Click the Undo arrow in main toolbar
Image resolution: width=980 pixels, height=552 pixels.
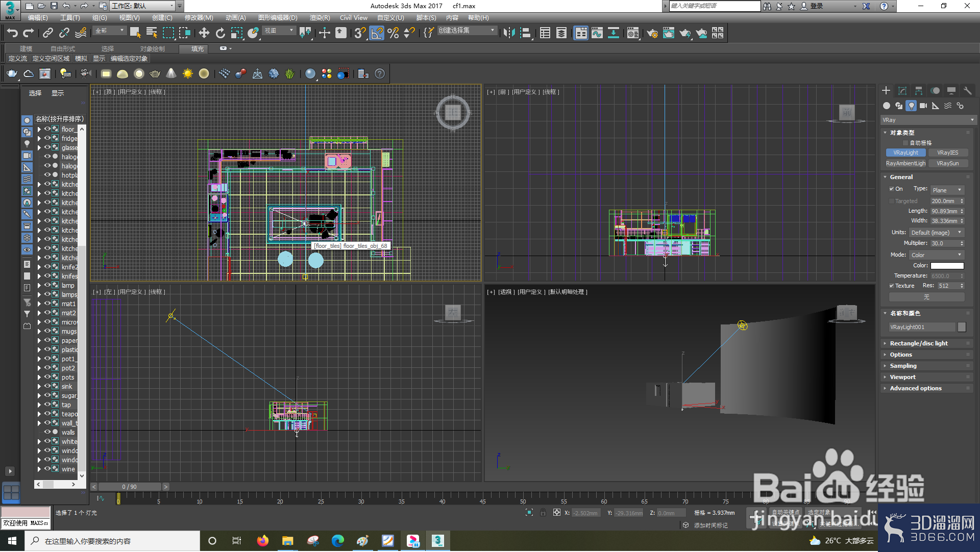12,33
